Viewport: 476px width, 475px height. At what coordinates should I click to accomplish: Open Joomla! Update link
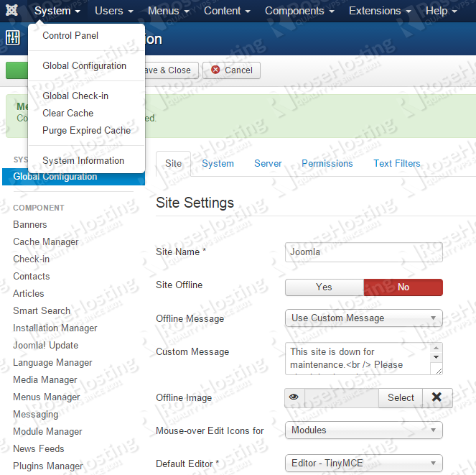pos(45,345)
